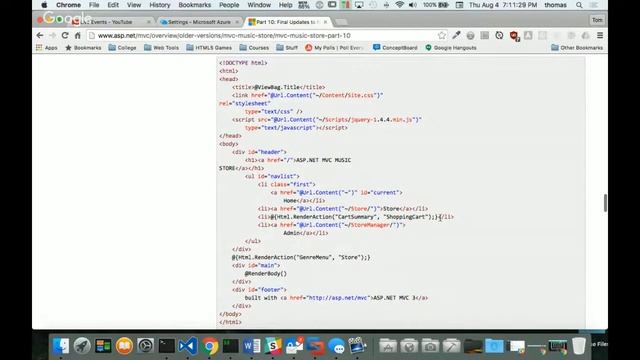Click the 'GenreMenu' RenderAction code line
Image resolution: width=640 pixels, height=360 pixels.
301,257
